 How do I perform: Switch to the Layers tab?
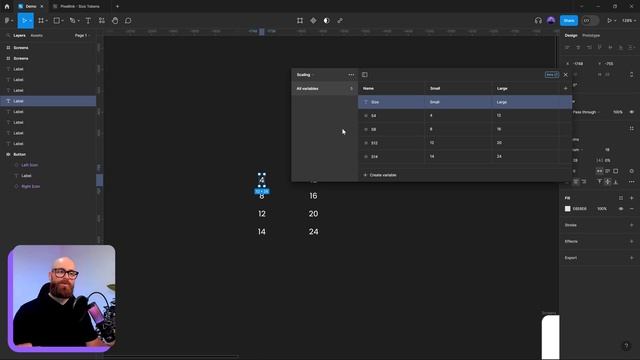(x=19, y=36)
